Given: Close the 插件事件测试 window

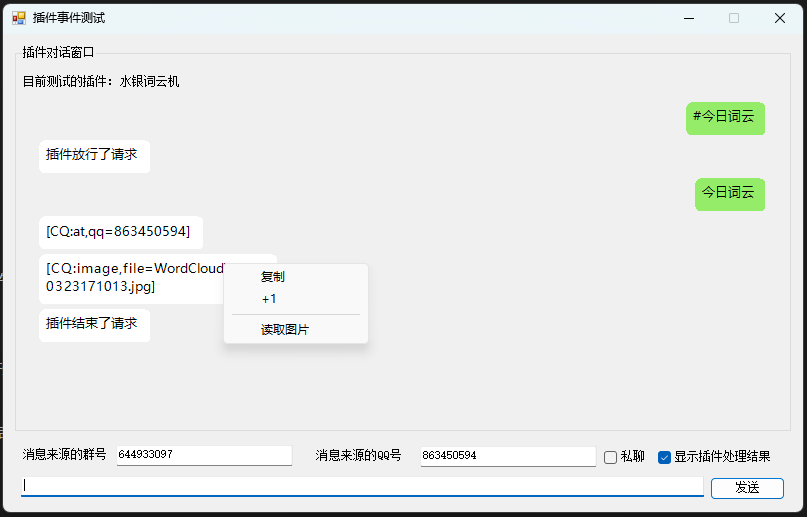Looking at the screenshot, I should pos(779,18).
